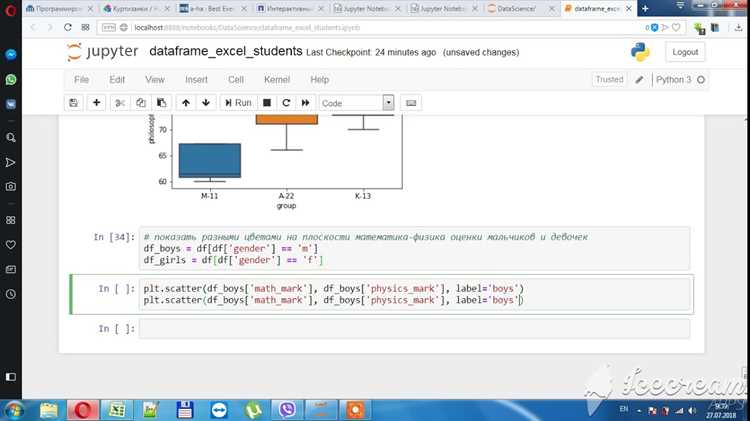The image size is (750, 421).
Task: Cut selected cell with scissors icon
Action: [120, 103]
